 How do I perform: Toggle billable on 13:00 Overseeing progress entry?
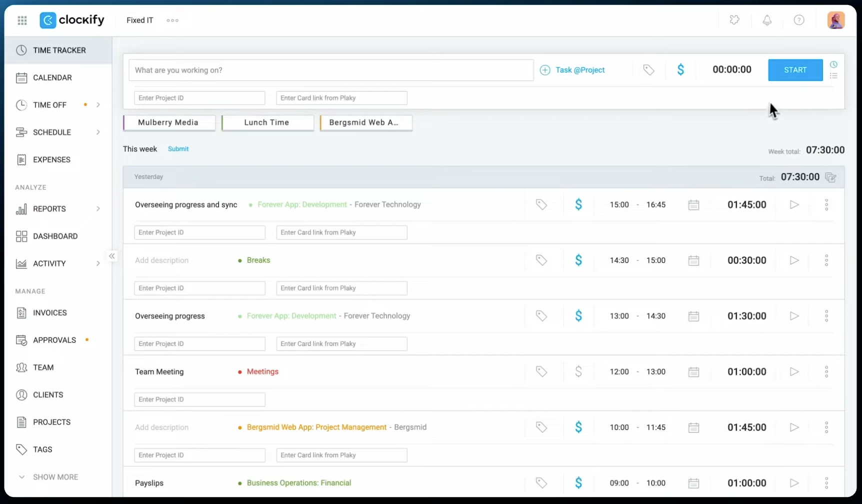click(x=578, y=316)
